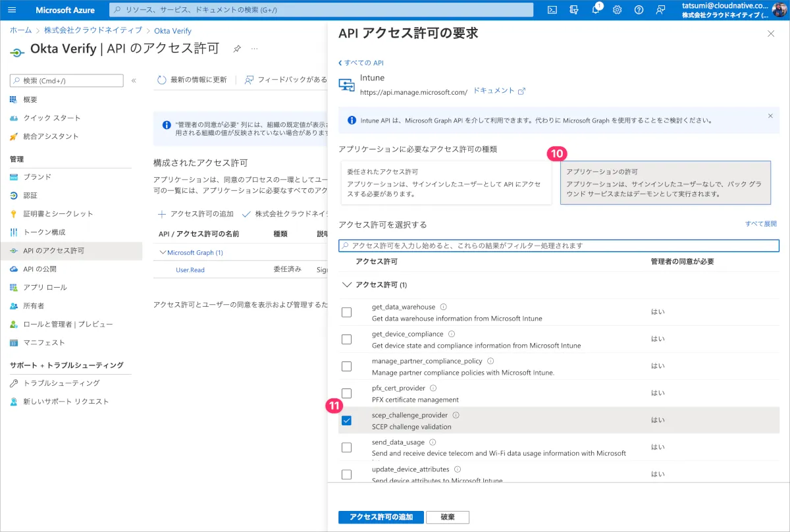Click the help question mark icon

click(639, 10)
